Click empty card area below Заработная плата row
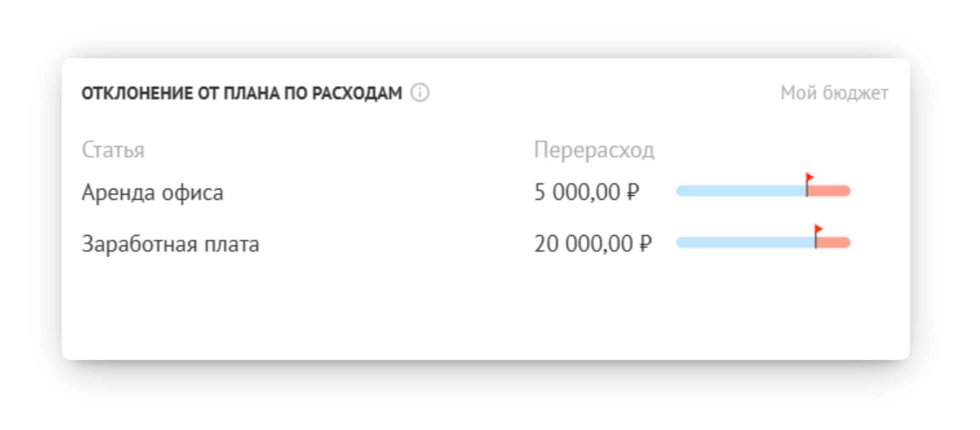Viewport: 980px width, 430px height. pos(485,308)
